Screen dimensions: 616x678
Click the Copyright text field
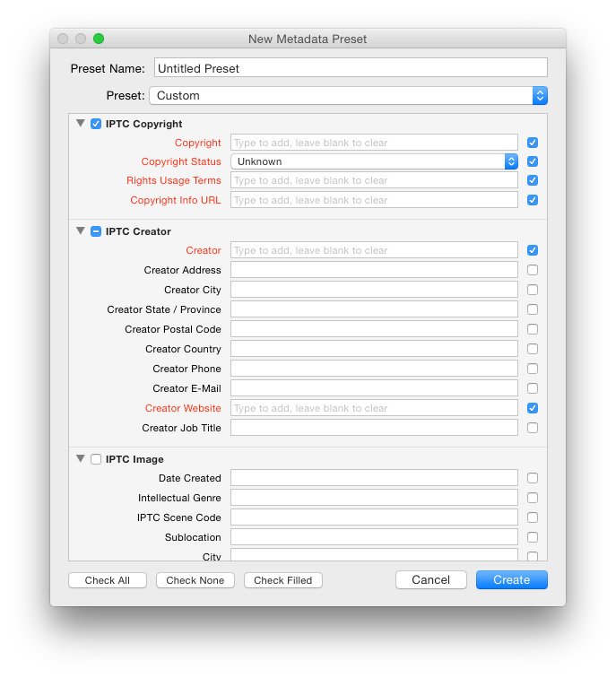(x=374, y=143)
